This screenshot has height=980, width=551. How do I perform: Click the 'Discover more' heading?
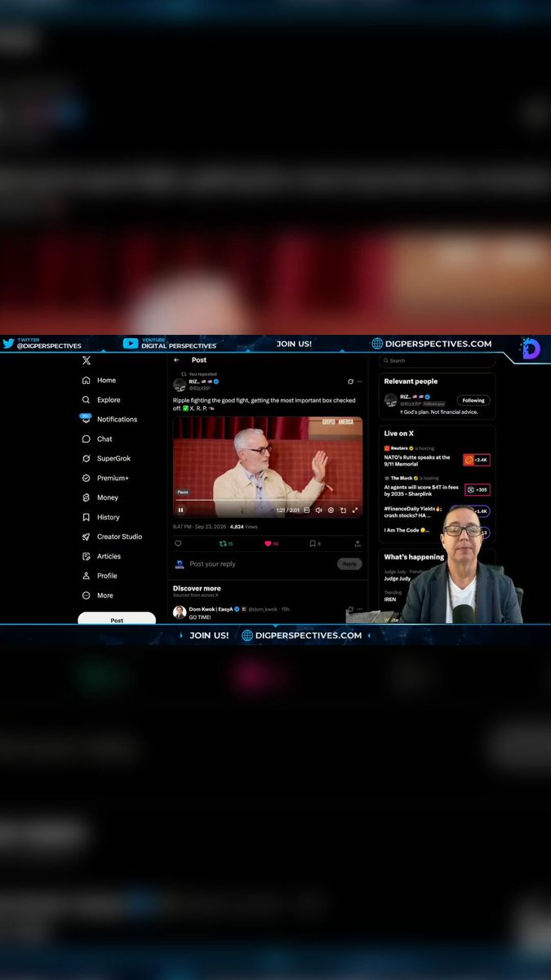(197, 588)
